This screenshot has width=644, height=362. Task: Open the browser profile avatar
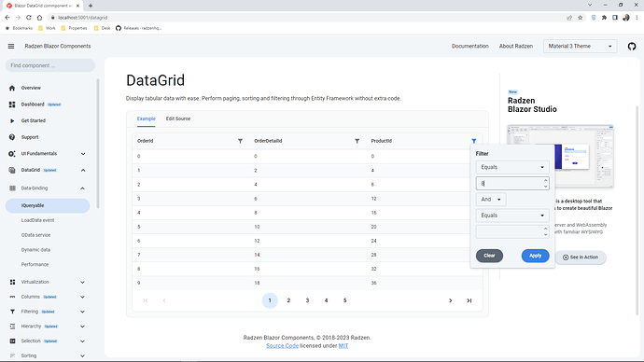(x=626, y=18)
